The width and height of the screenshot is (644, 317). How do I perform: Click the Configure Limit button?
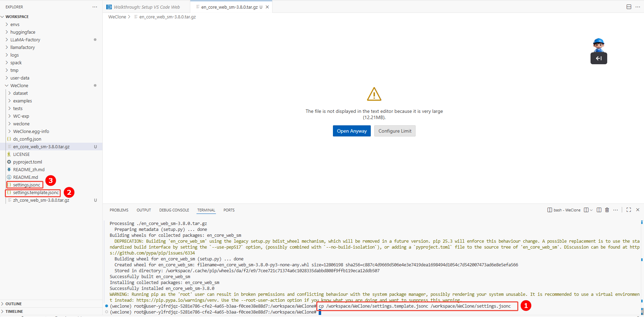click(395, 131)
